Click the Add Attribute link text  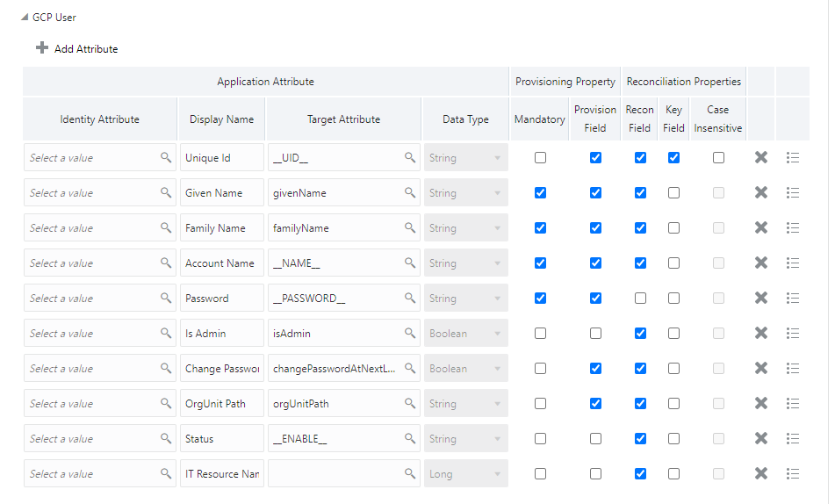[x=86, y=49]
